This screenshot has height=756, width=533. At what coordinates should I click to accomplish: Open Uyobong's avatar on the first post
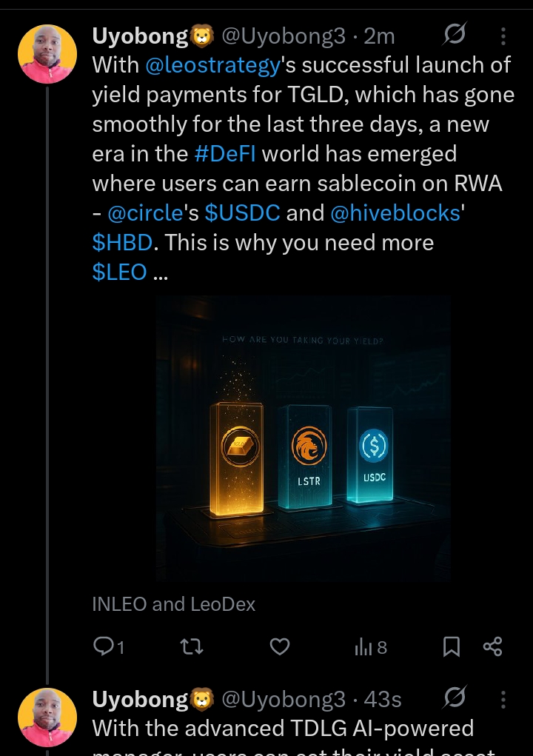click(47, 54)
